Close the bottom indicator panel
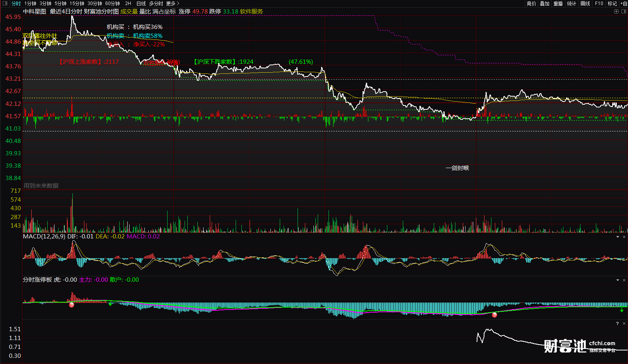Viewport: 628px width, 364px height. click(x=624, y=323)
